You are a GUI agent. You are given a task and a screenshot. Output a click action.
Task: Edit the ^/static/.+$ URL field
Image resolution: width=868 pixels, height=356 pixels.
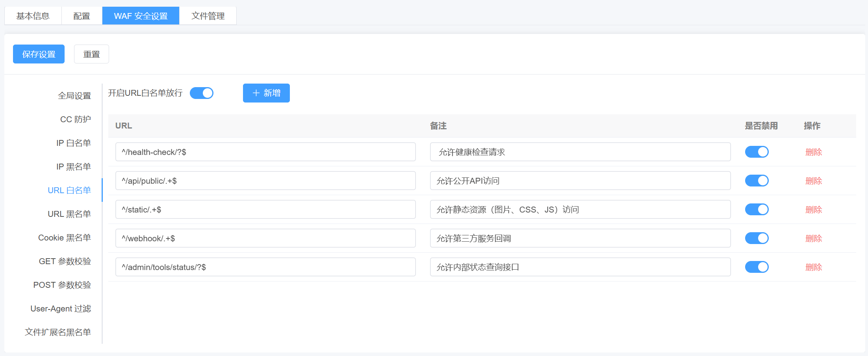(x=265, y=209)
